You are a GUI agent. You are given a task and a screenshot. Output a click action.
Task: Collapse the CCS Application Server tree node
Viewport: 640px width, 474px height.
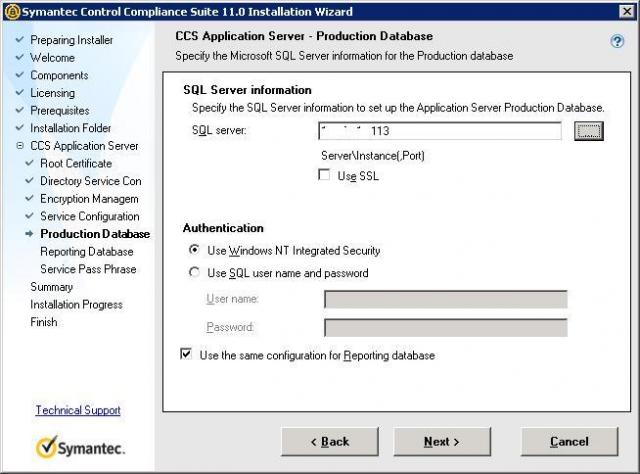[20, 145]
